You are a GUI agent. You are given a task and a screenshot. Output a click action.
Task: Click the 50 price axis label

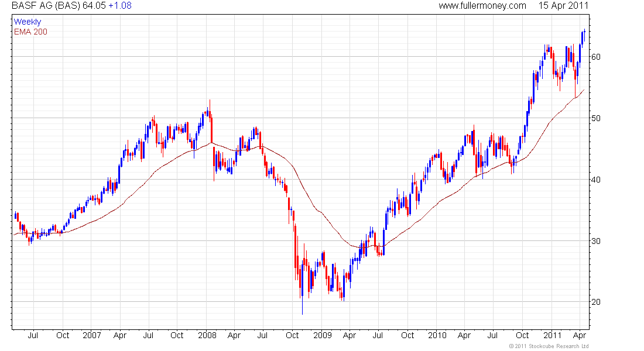tap(595, 118)
